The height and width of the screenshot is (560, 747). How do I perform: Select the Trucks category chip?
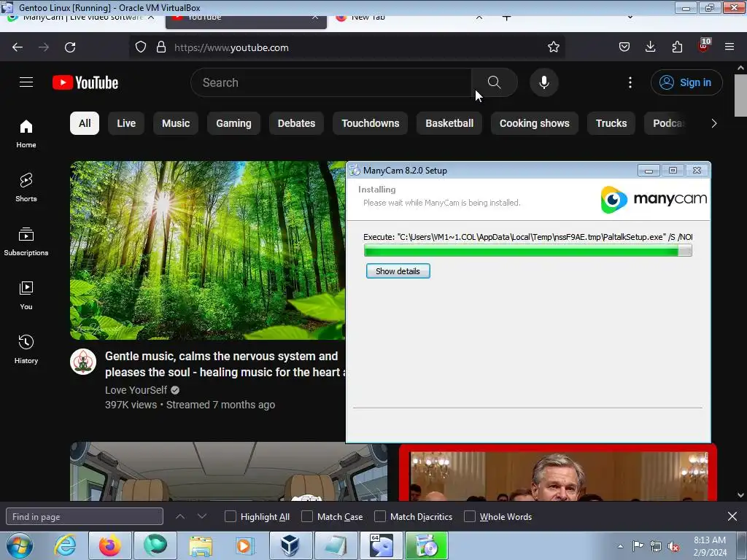pos(611,123)
